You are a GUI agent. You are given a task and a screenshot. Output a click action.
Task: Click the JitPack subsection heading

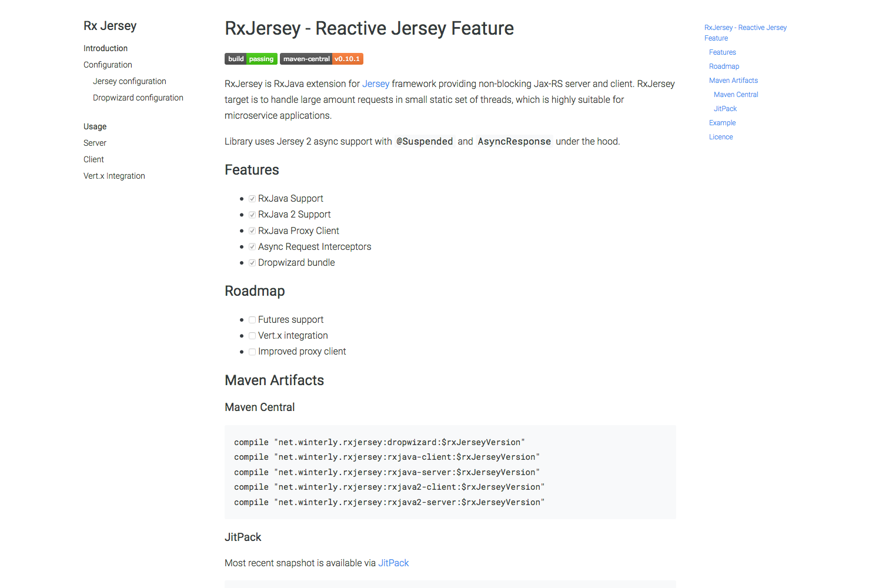243,537
